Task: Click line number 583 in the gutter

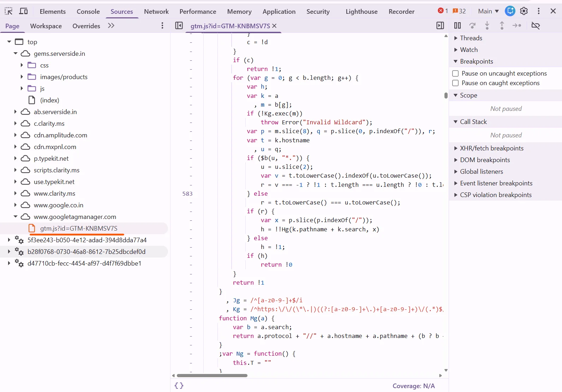Action: coord(187,194)
